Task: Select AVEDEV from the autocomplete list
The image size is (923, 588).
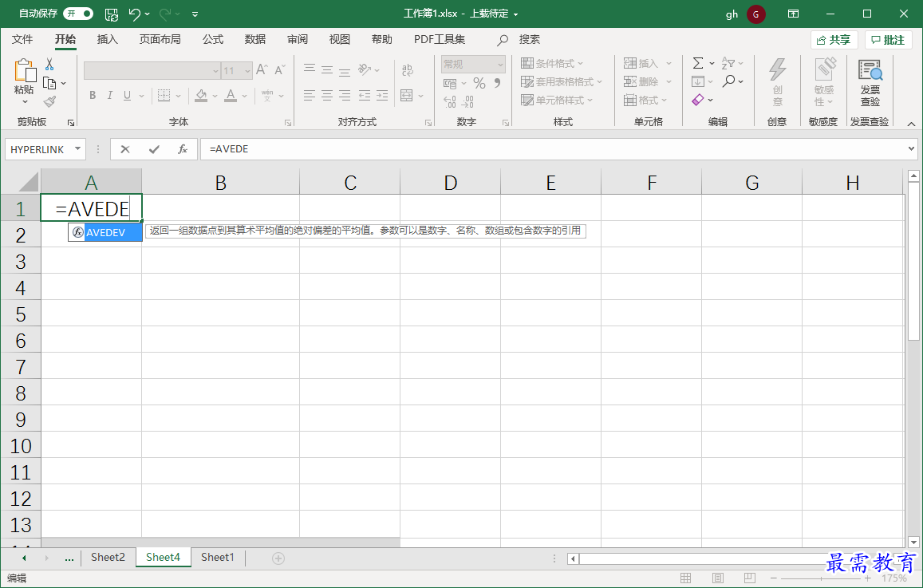Action: (x=105, y=232)
